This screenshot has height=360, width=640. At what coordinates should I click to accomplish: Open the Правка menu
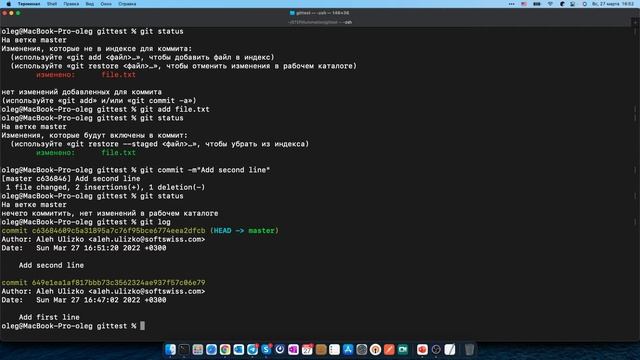click(x=71, y=4)
